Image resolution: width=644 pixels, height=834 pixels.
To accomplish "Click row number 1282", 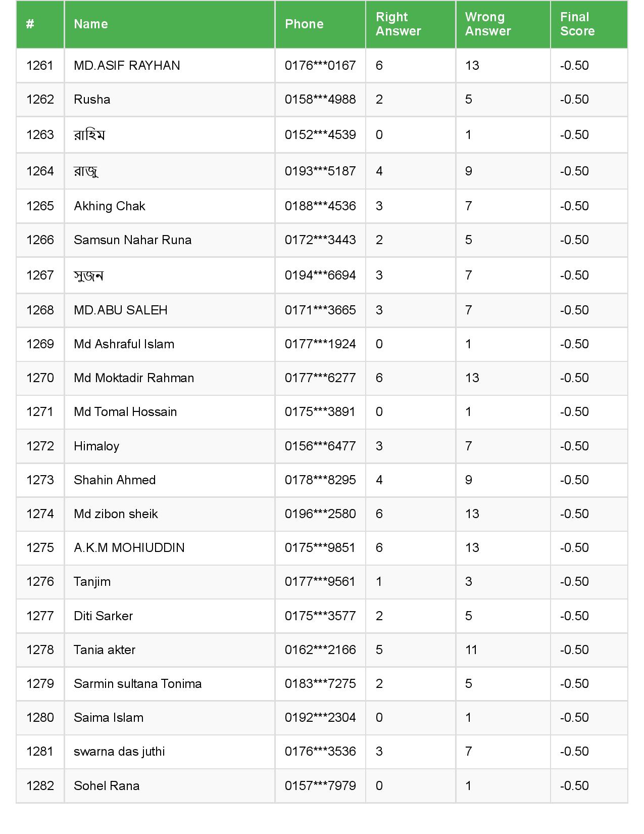I will click(40, 786).
